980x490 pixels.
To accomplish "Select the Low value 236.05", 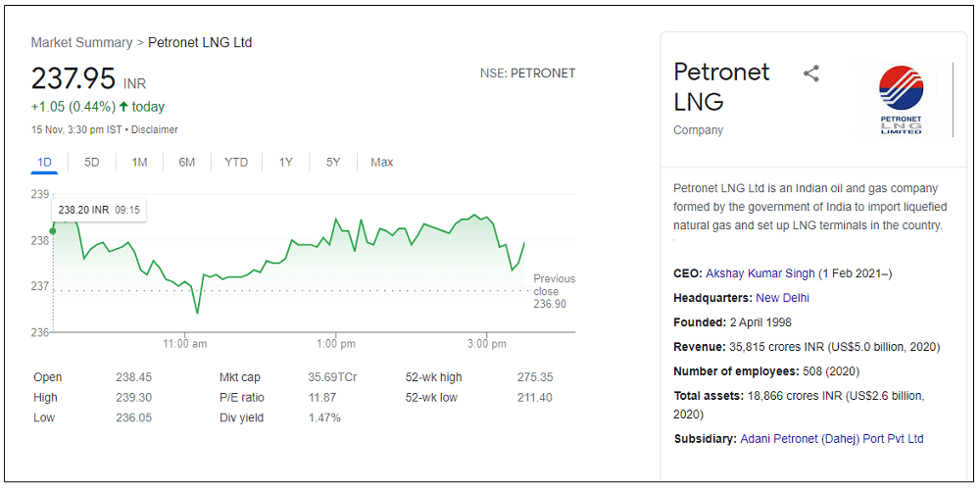I will [x=133, y=417].
